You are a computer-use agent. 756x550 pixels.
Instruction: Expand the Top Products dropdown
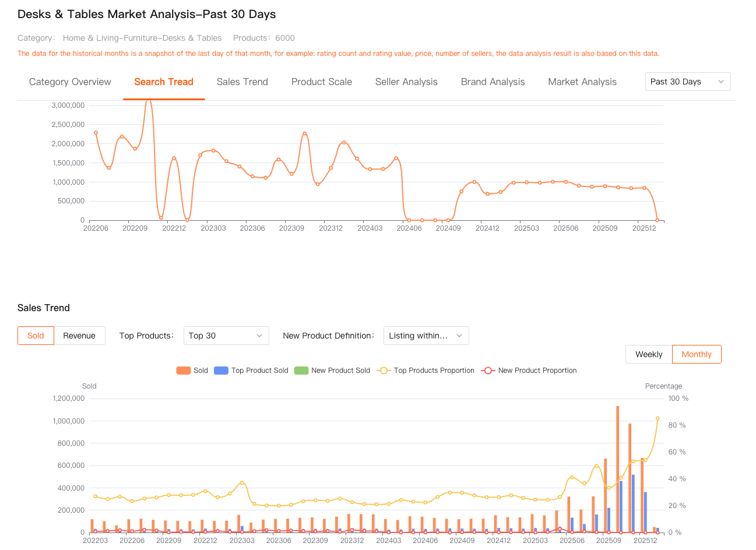(x=226, y=336)
